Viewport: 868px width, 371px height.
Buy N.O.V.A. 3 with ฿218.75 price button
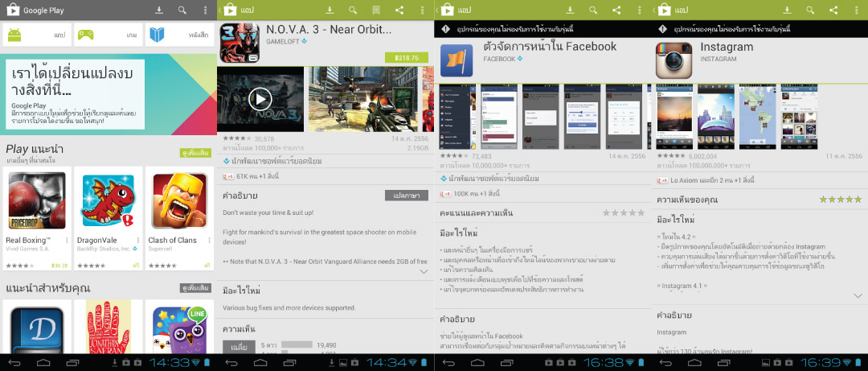tap(407, 58)
